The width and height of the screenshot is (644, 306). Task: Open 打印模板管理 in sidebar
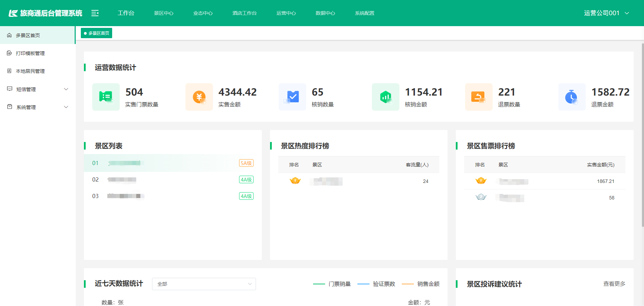[x=37, y=53]
